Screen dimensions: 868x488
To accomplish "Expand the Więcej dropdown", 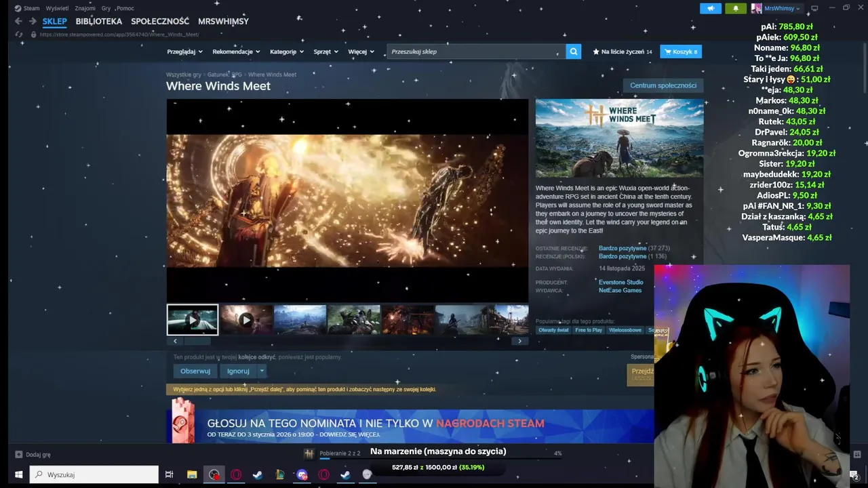I will pyautogui.click(x=361, y=52).
